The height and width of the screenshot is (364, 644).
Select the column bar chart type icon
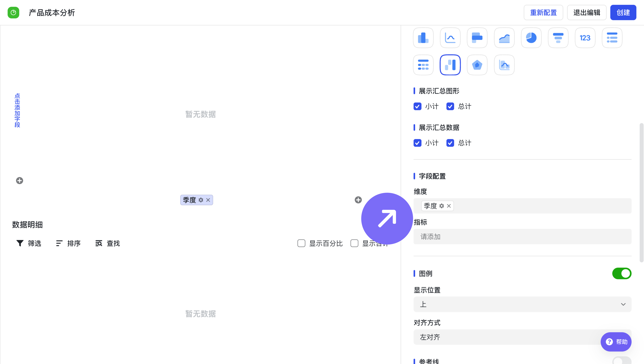tap(423, 38)
